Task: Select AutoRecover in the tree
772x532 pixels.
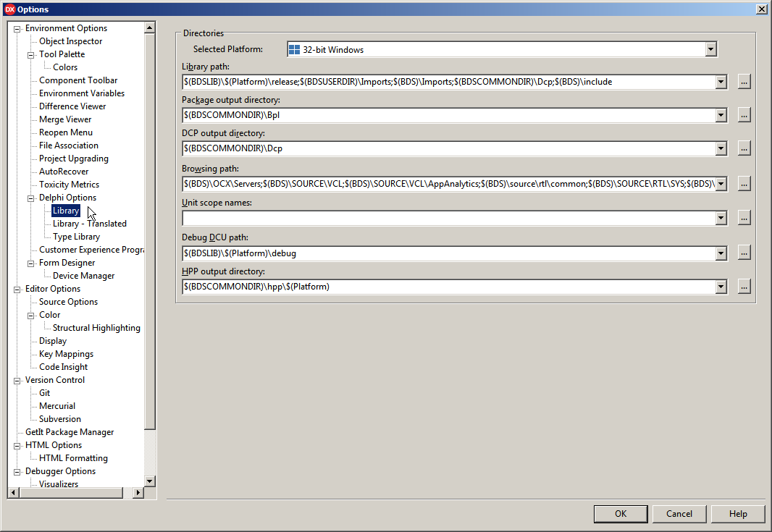Action: coord(64,172)
